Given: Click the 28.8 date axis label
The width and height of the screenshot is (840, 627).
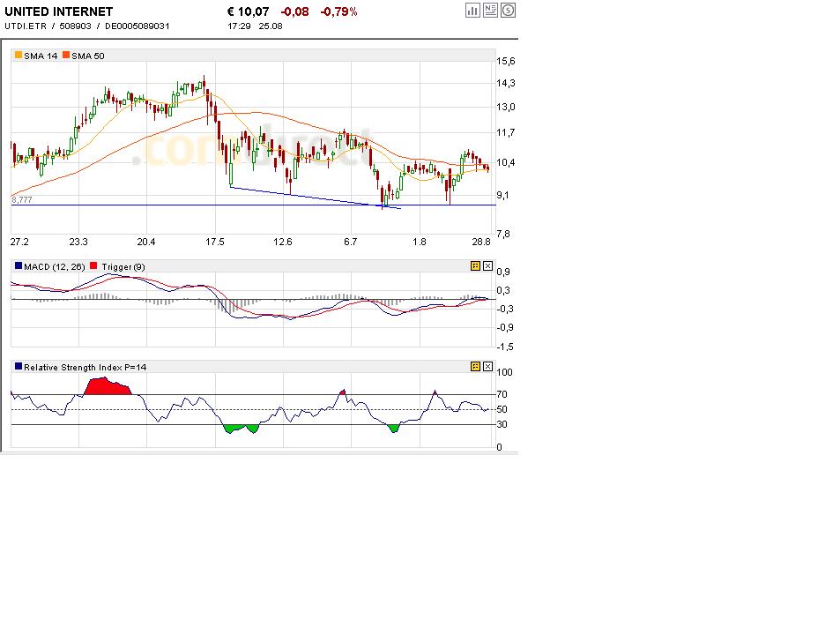Looking at the screenshot, I should click(481, 242).
